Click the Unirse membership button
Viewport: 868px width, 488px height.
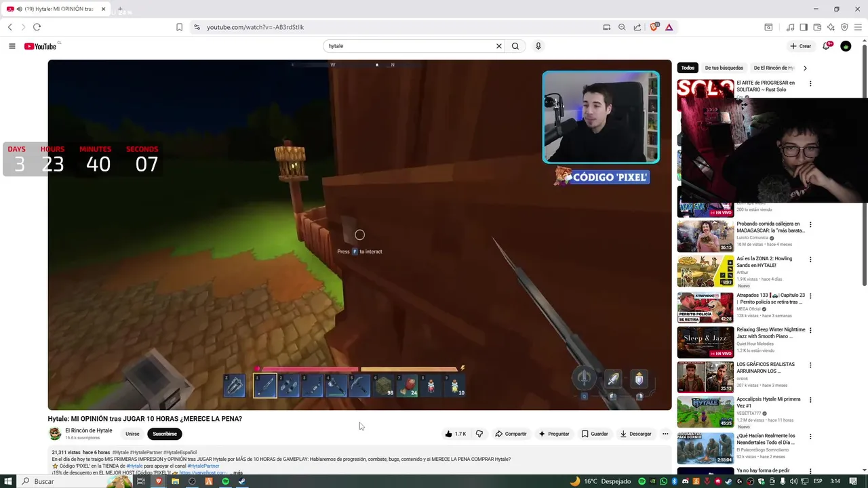click(x=132, y=434)
